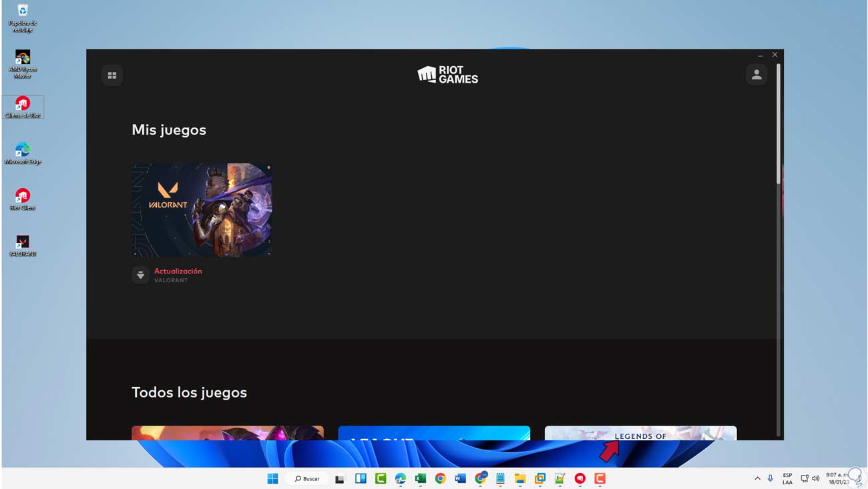Screen dimensions: 868x489
Task: Open Word in taskbar
Action: click(x=460, y=478)
